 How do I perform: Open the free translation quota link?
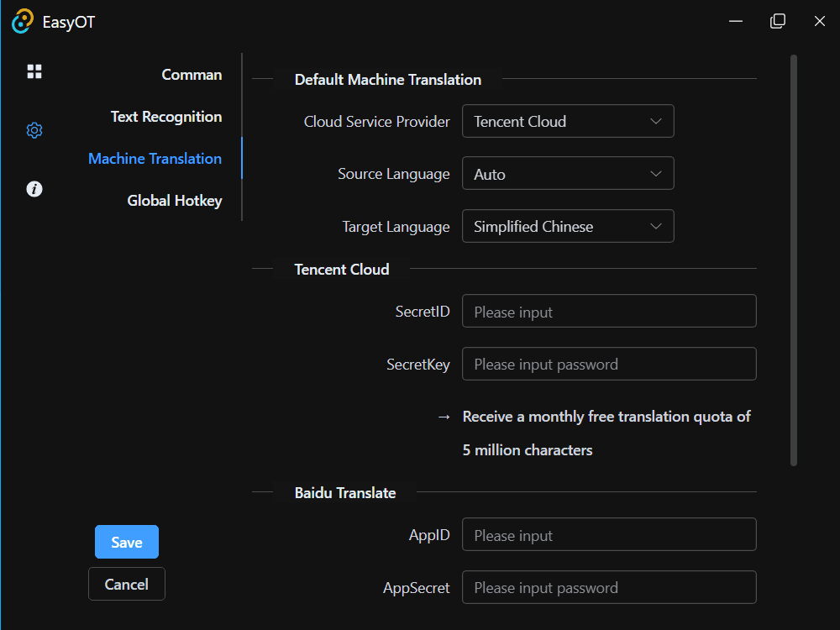coord(606,417)
